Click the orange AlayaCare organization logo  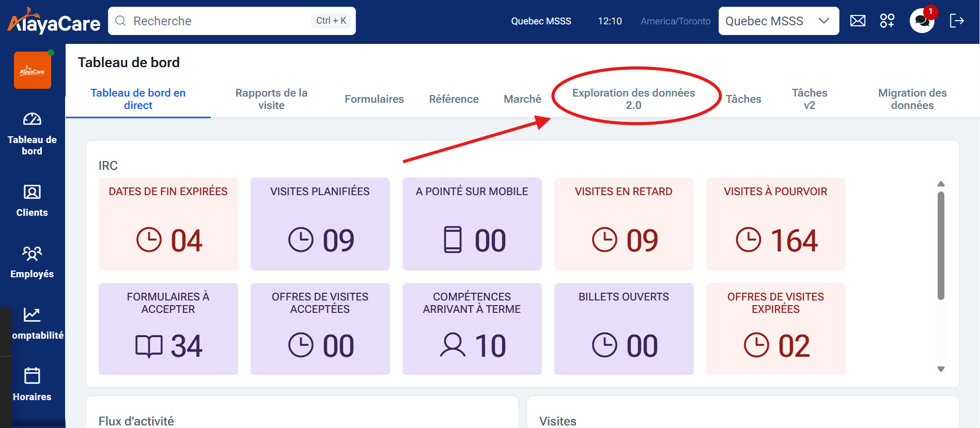[33, 71]
